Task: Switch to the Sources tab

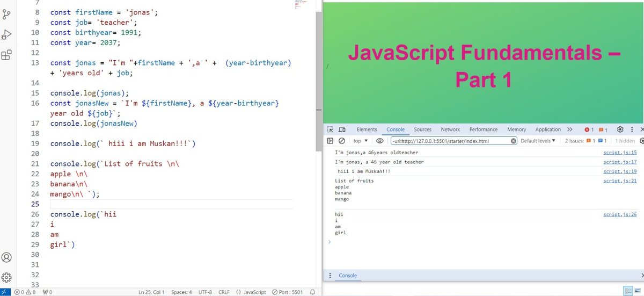Action: tap(422, 129)
